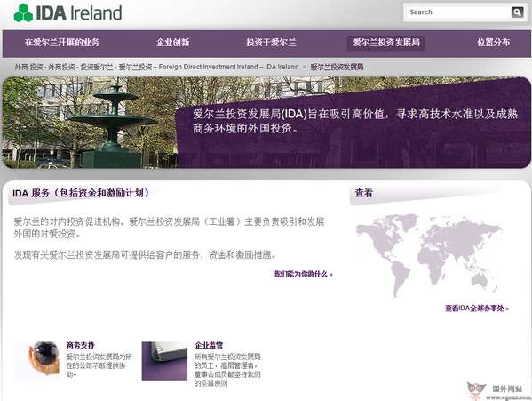The height and width of the screenshot is (401, 532).
Task: Open the 企业创新 menu item
Action: (x=173, y=43)
